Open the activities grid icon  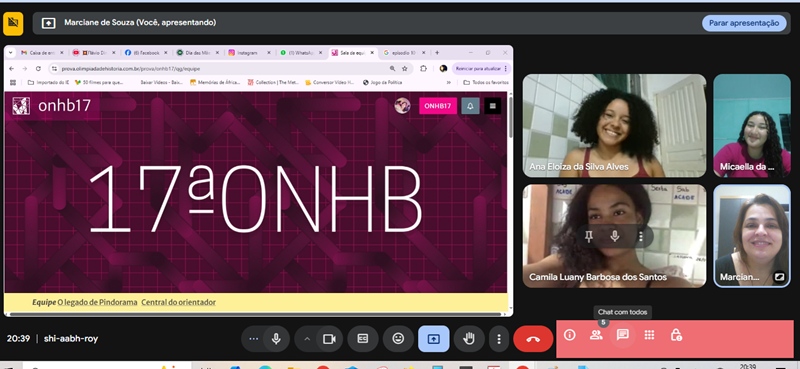pyautogui.click(x=649, y=335)
